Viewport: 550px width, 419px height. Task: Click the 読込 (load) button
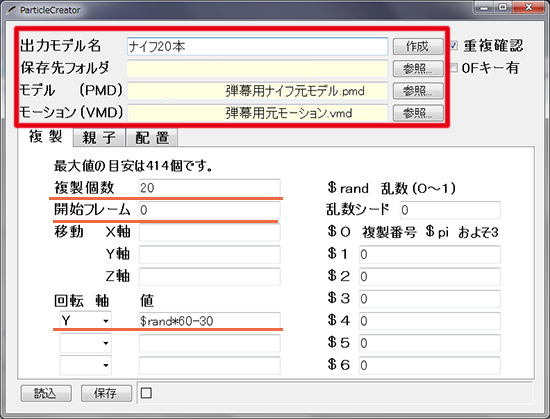point(46,393)
